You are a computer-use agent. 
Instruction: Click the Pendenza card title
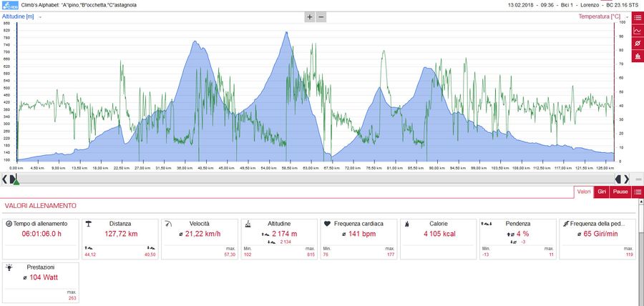point(518,224)
